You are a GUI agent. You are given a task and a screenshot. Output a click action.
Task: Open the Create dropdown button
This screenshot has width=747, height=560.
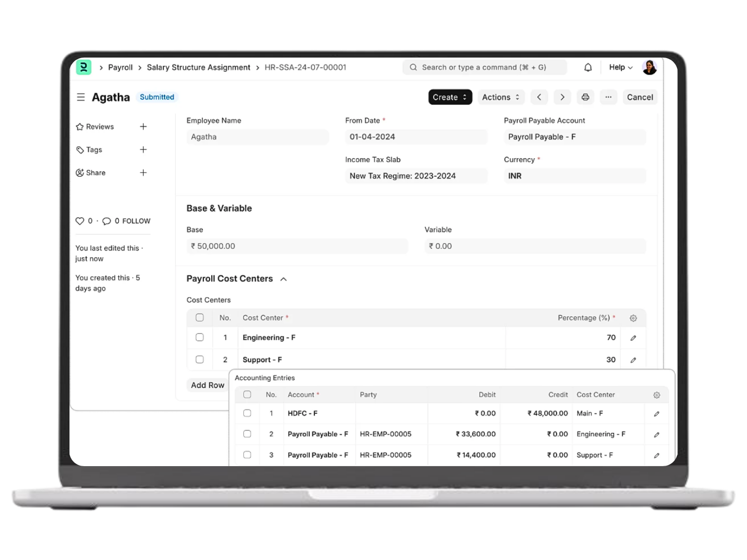[450, 97]
